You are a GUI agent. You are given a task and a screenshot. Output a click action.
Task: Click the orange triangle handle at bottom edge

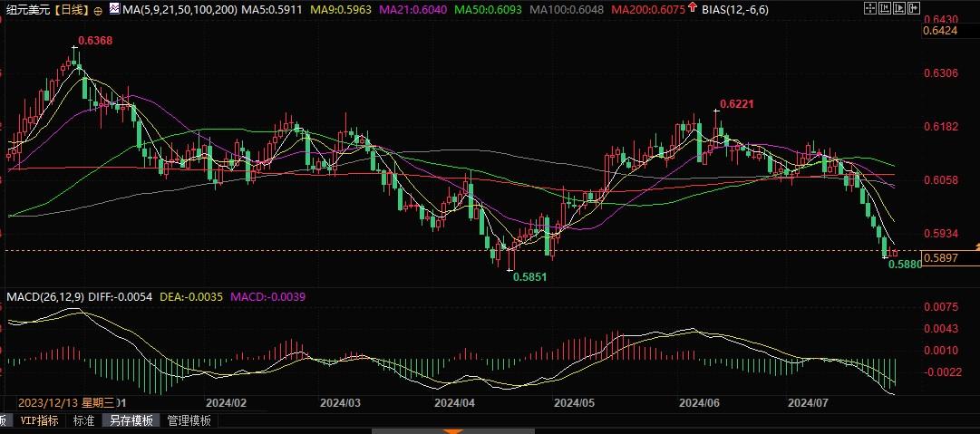[x=454, y=431]
